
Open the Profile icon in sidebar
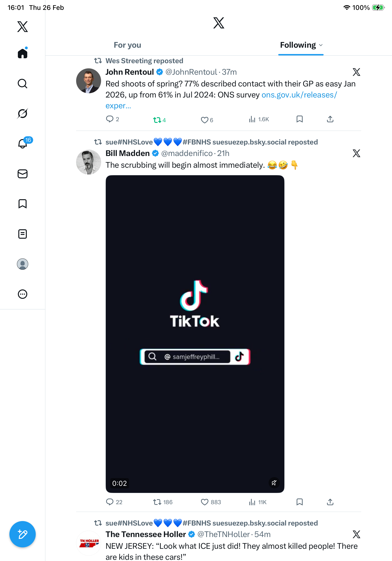point(23,264)
